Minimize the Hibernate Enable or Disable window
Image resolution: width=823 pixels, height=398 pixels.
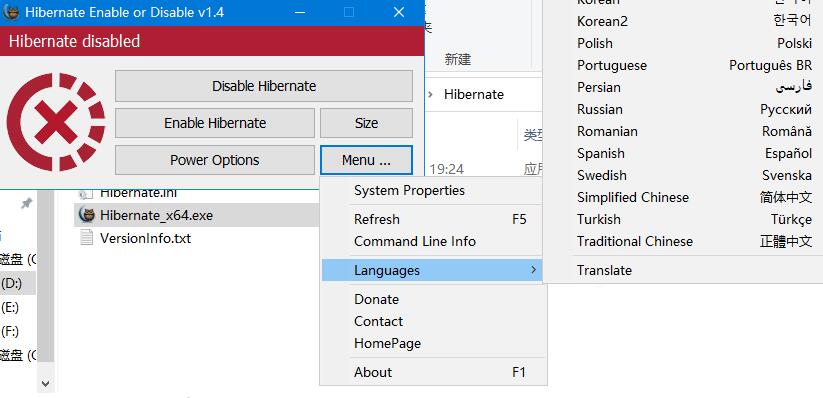300,12
